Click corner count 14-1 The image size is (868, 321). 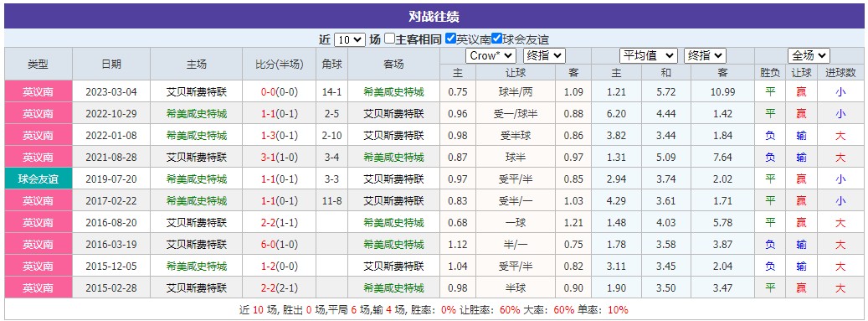coord(331,92)
